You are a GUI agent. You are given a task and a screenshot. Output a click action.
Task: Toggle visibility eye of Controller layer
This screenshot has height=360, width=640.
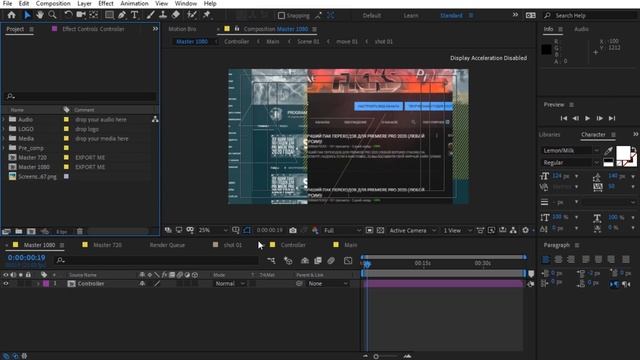click(6, 283)
